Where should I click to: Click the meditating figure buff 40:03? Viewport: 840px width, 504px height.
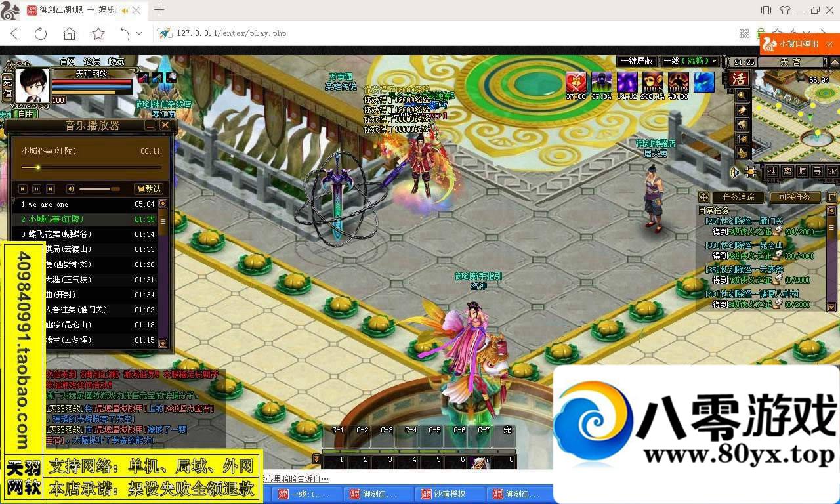point(678,81)
